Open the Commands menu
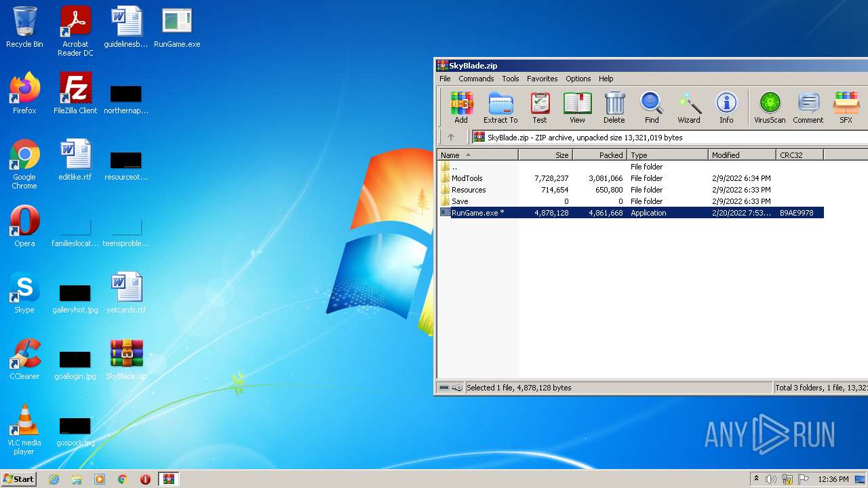The image size is (868, 488). click(x=476, y=79)
